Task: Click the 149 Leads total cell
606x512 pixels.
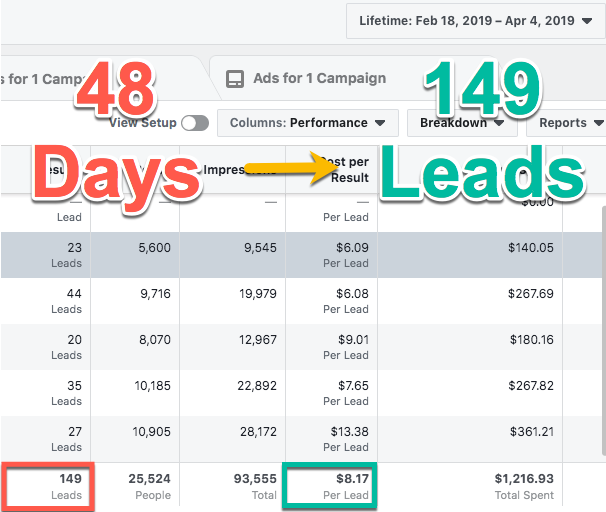Action: 47,485
